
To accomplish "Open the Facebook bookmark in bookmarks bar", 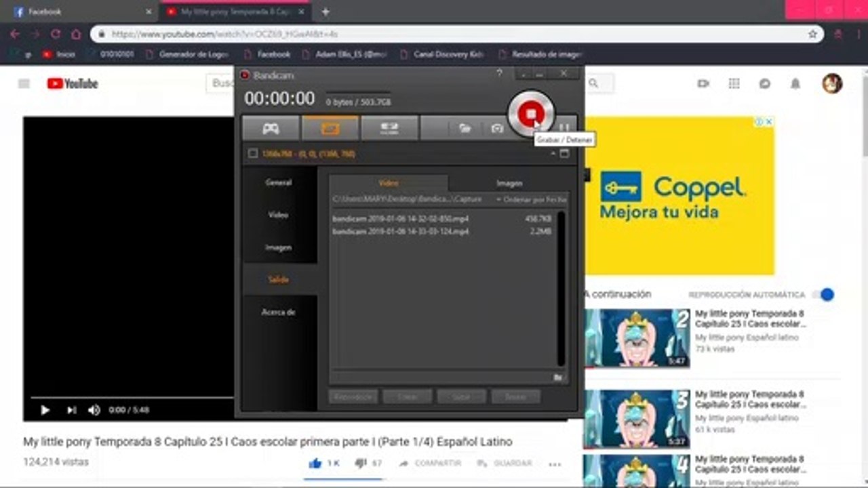I will click(x=267, y=54).
